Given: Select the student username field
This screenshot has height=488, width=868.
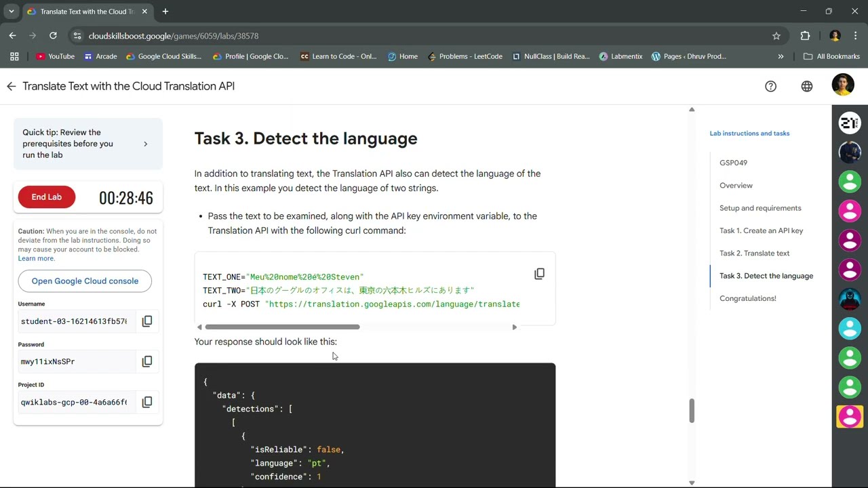Looking at the screenshot, I should coord(77,321).
